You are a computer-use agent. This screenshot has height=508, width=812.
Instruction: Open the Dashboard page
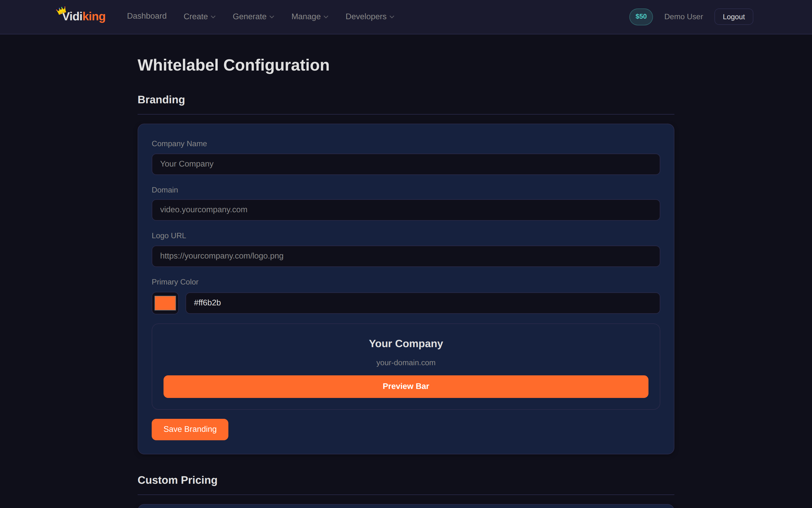[x=147, y=16]
